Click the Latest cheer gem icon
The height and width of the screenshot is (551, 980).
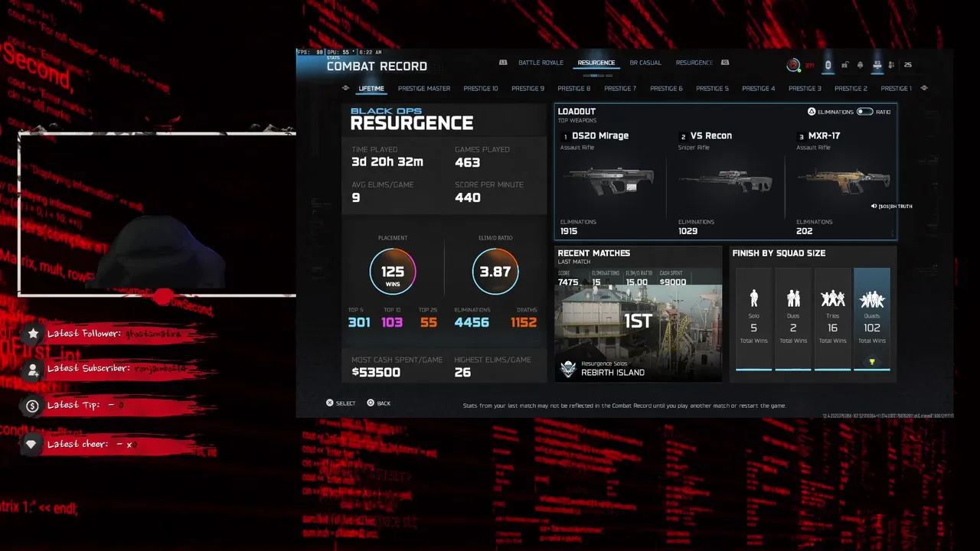(x=31, y=445)
